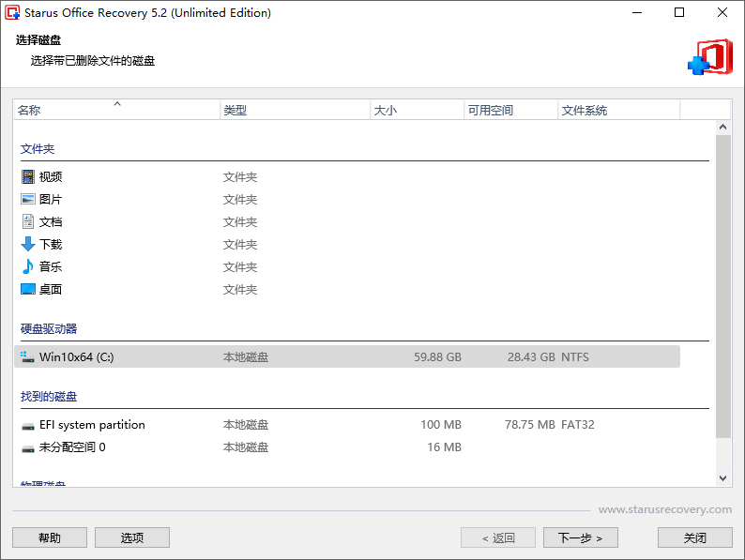Select the Win10x64 (C:) drive
Image resolution: width=745 pixels, height=560 pixels.
(347, 356)
